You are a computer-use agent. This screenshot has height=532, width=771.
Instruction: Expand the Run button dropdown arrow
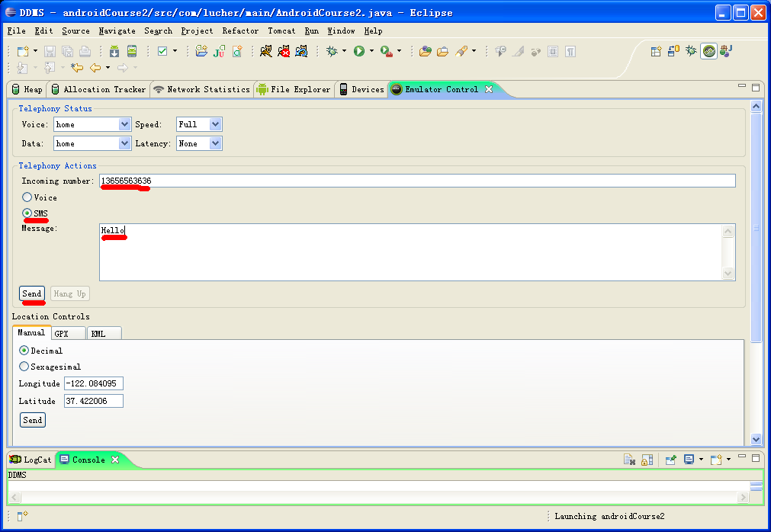tap(371, 51)
